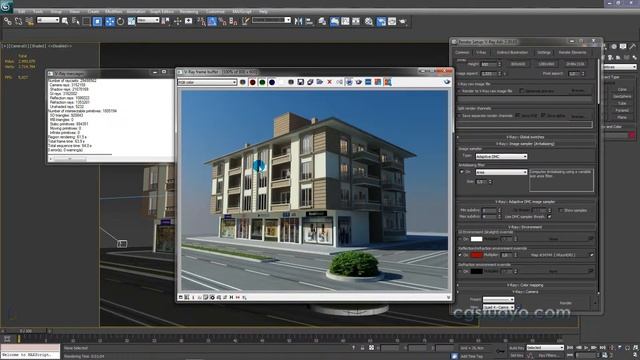Click the eye icon in V-Ray frame buffer toolbar
This screenshot has height=360, width=640.
click(x=358, y=82)
